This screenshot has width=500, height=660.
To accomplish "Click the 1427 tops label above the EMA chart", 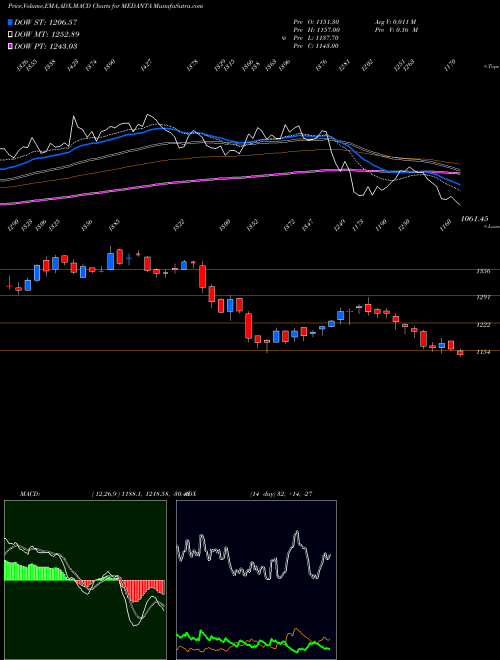I will click(146, 65).
